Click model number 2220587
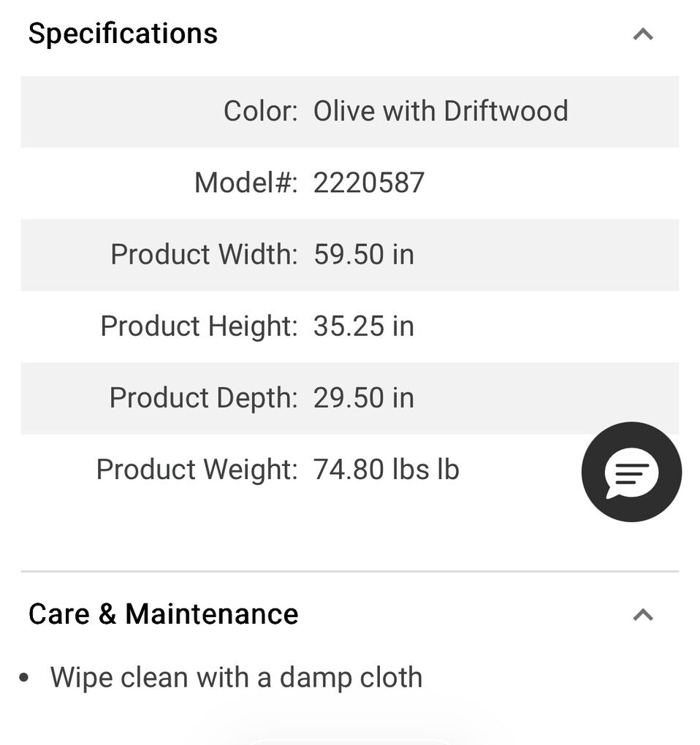The height and width of the screenshot is (745, 700). (x=369, y=183)
